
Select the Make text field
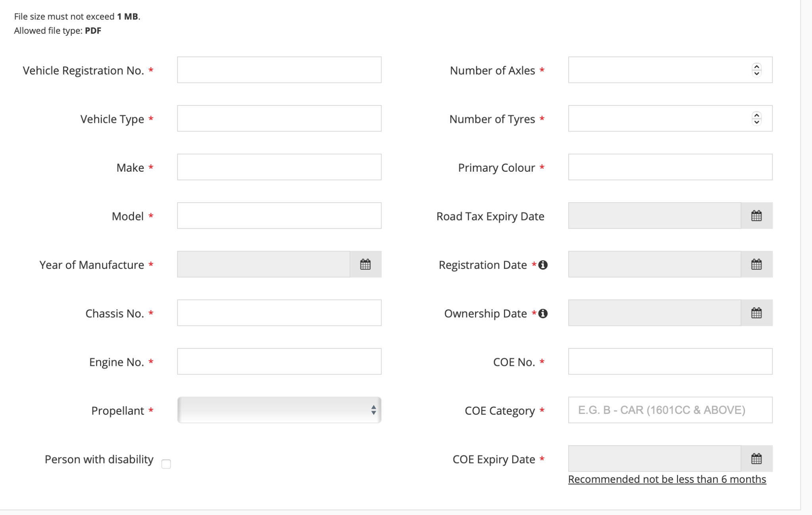coord(279,167)
